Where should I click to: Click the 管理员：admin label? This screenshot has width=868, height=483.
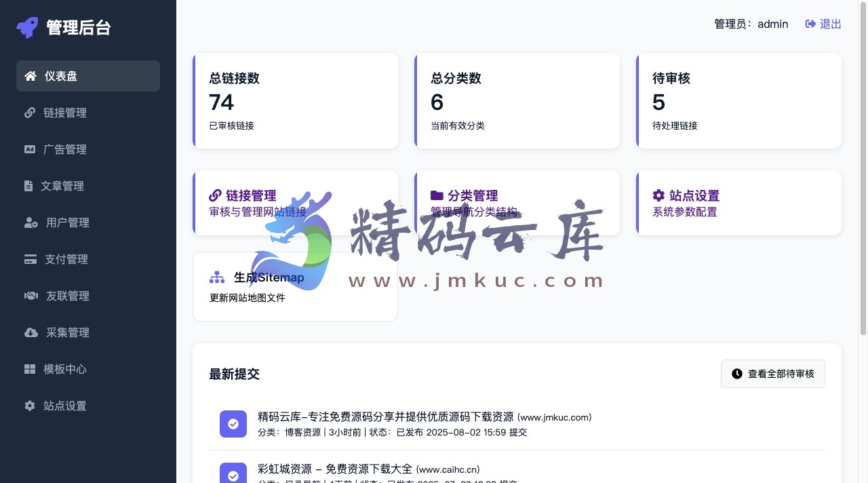751,24
